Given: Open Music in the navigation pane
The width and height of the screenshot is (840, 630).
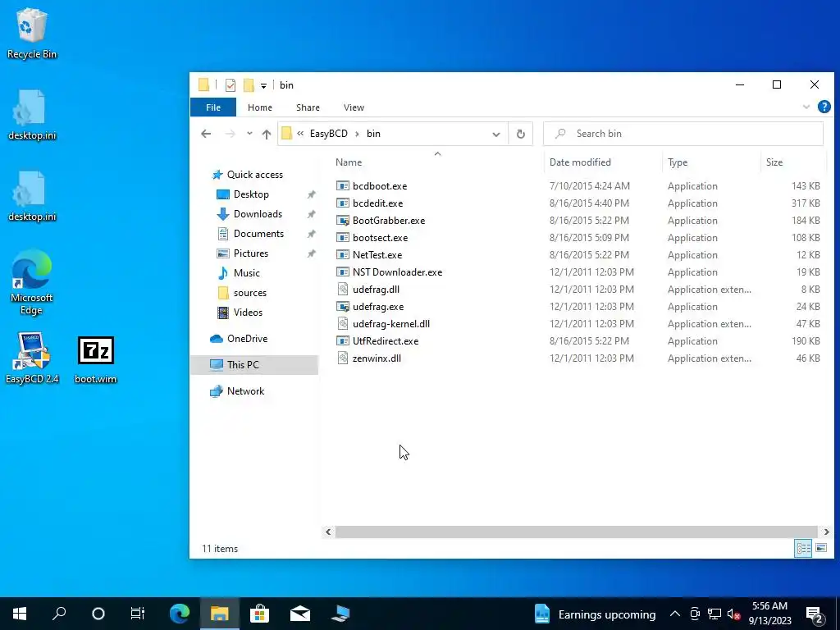Looking at the screenshot, I should [x=246, y=273].
